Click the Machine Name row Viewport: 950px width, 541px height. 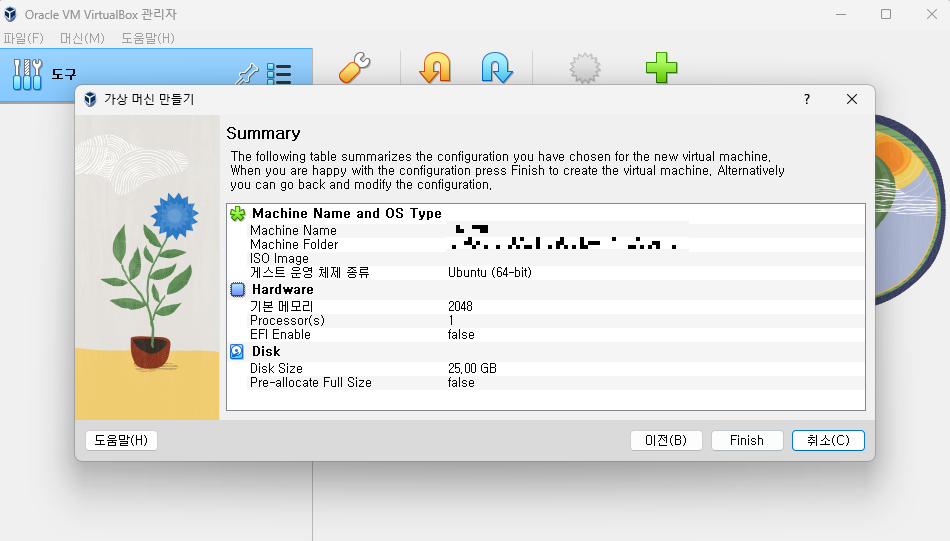tap(546, 231)
